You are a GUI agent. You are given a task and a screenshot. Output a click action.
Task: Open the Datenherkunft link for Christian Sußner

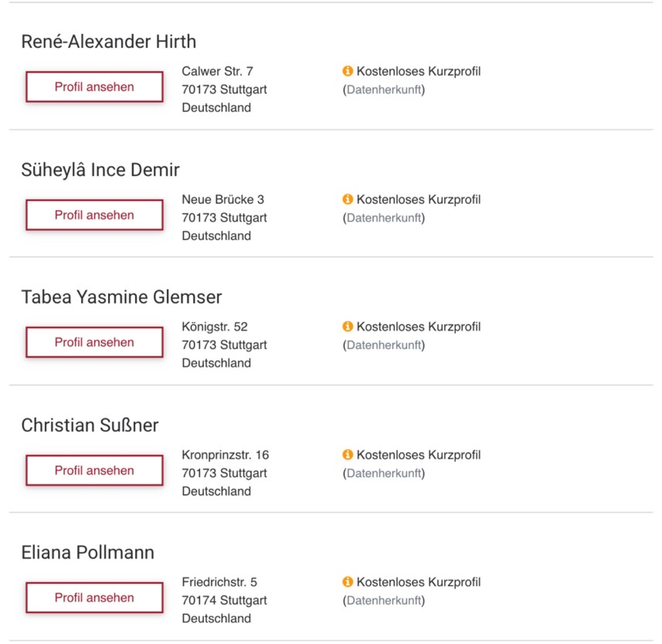point(384,473)
